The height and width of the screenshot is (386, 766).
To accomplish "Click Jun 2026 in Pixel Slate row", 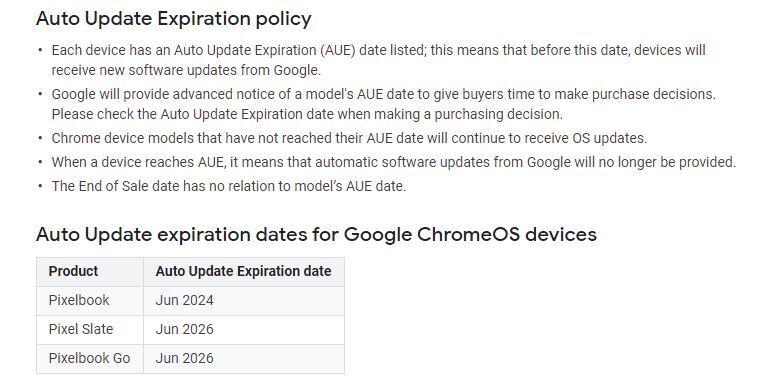I will pyautogui.click(x=244, y=329).
